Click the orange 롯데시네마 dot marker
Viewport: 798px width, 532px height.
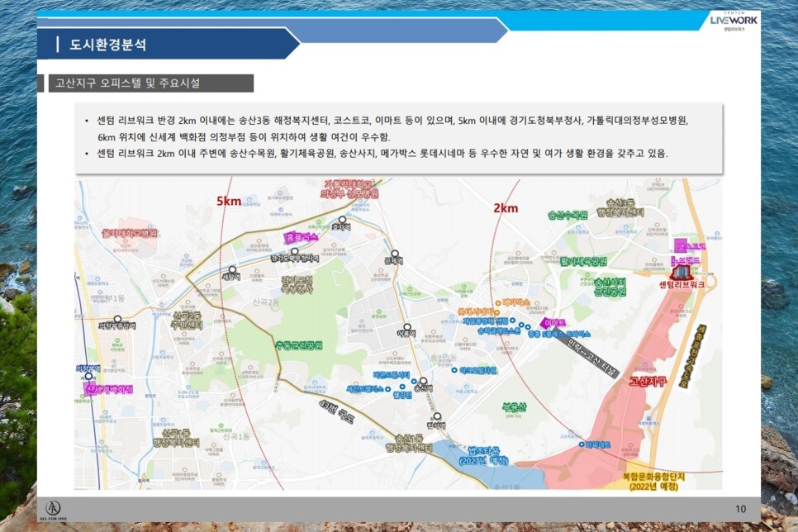click(x=497, y=312)
